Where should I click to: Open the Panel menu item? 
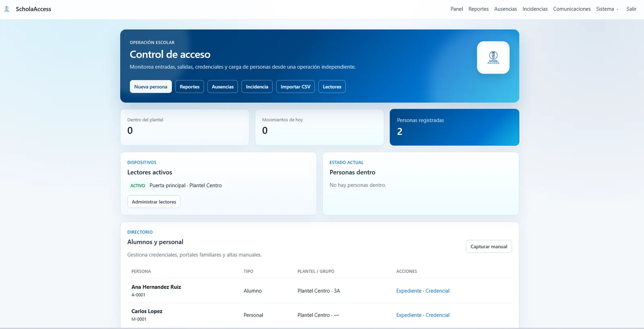click(456, 9)
